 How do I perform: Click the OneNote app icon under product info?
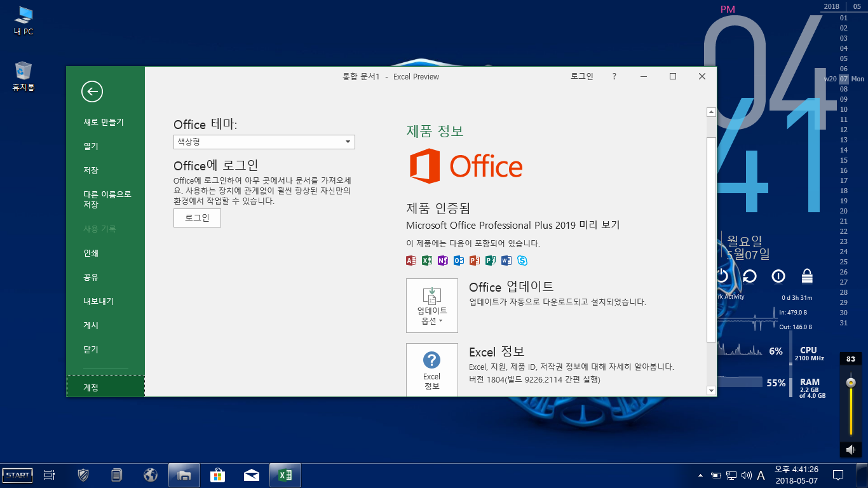click(443, 261)
